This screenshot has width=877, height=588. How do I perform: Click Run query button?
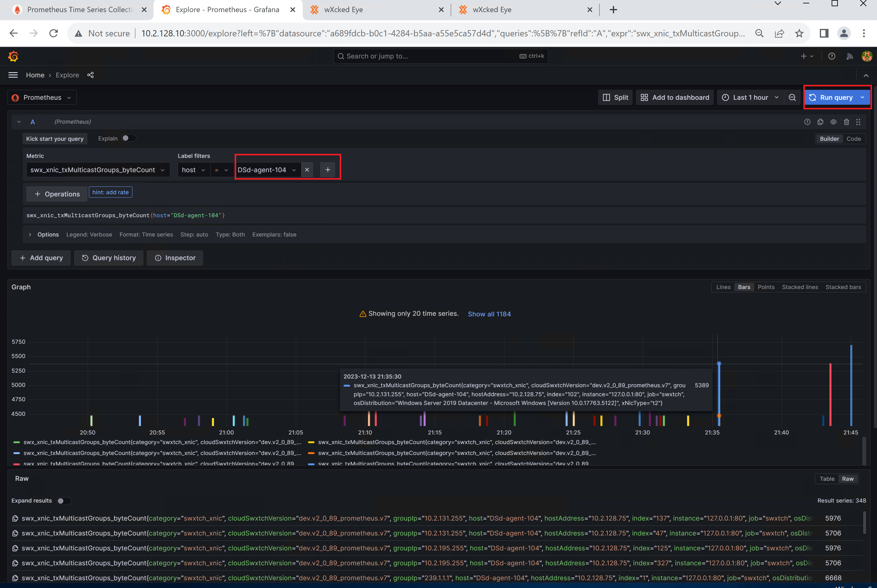point(831,98)
